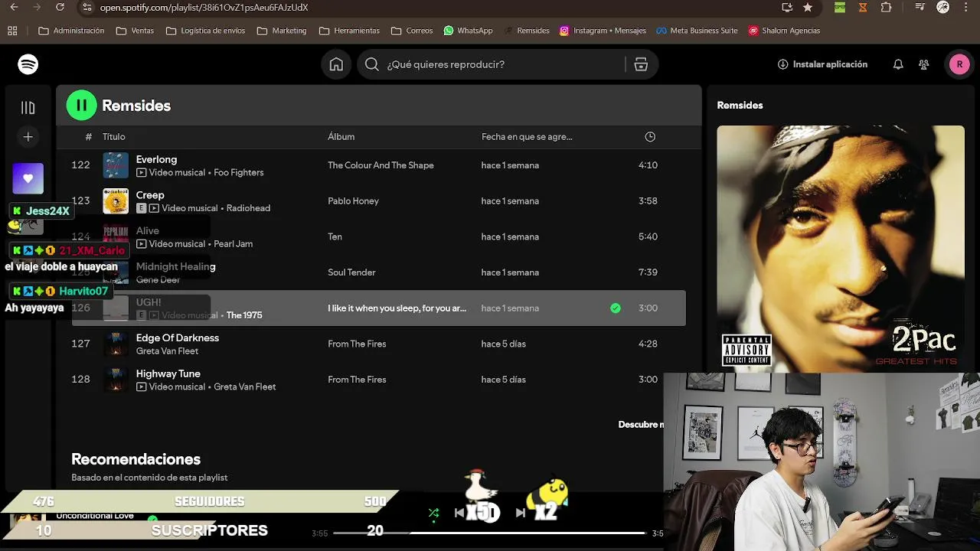Open Pablo Honey album link
The image size is (980, 551).
[353, 201]
